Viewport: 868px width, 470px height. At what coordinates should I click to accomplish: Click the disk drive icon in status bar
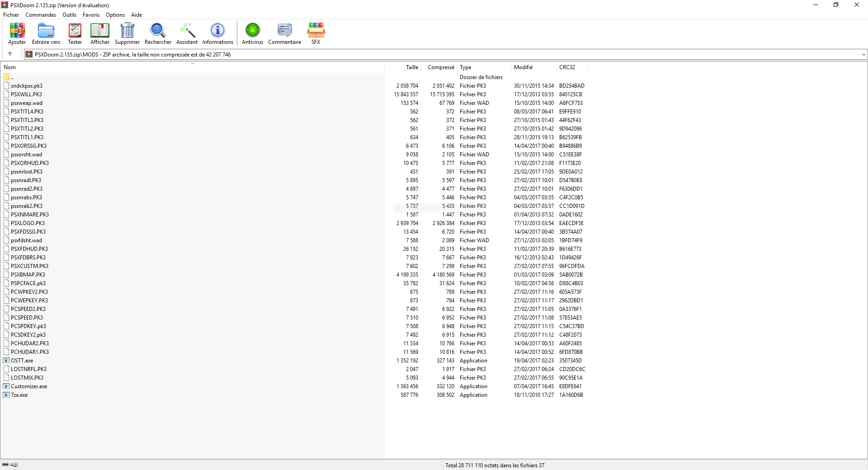point(5,465)
